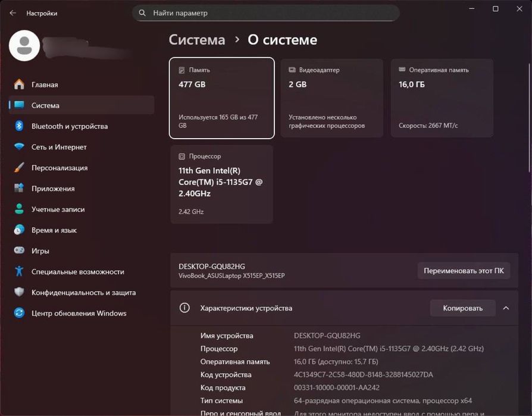Click the Имя устройства value DESKTOP-GQU82HG
This screenshot has height=416, width=532.
coord(327,336)
